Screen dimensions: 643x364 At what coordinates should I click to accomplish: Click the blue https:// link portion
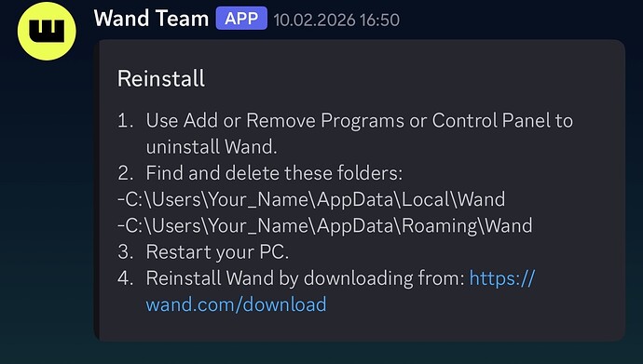[x=502, y=279]
